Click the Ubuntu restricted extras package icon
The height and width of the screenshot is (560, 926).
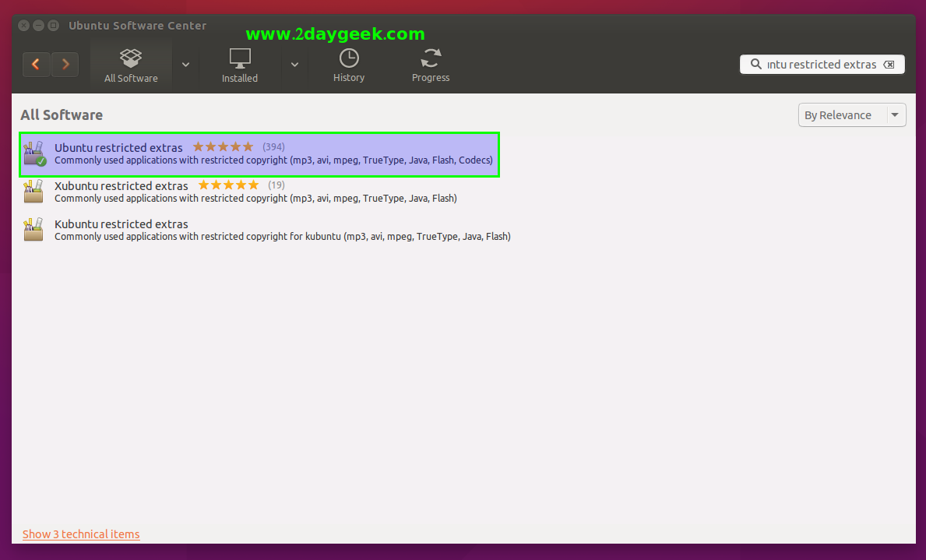tap(34, 153)
